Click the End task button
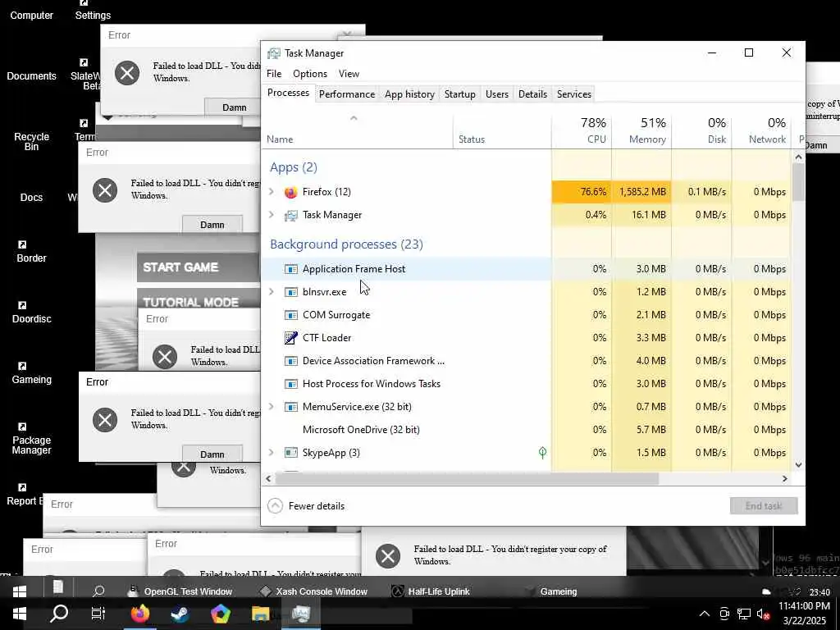 click(x=764, y=505)
